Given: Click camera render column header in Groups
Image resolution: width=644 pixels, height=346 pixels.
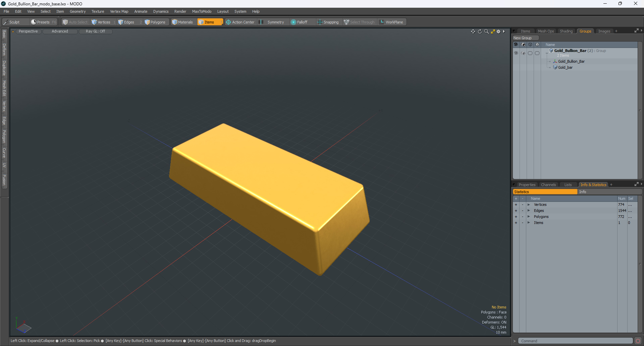Looking at the screenshot, I should point(523,44).
